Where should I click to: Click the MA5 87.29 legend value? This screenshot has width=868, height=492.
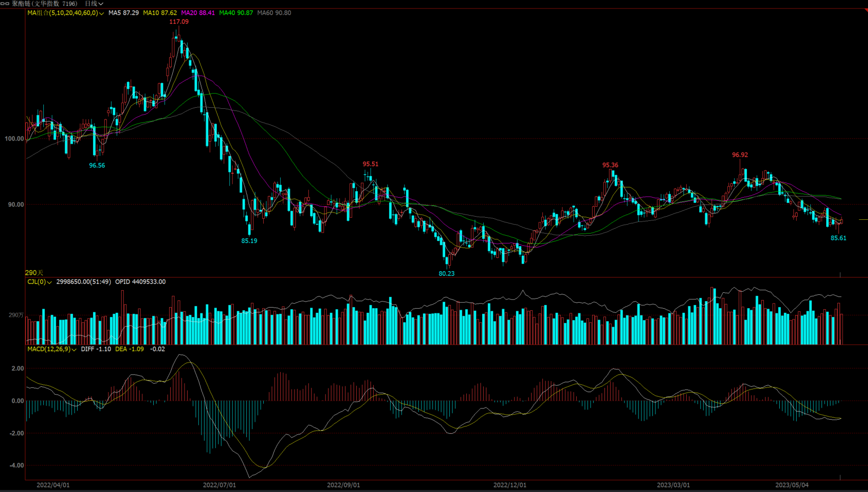pyautogui.click(x=124, y=13)
